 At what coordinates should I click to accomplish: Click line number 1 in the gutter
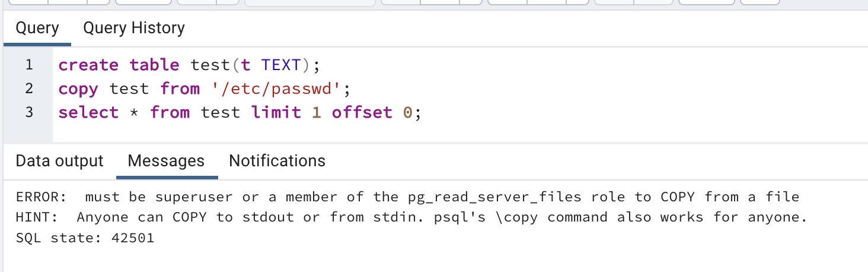pyautogui.click(x=29, y=65)
